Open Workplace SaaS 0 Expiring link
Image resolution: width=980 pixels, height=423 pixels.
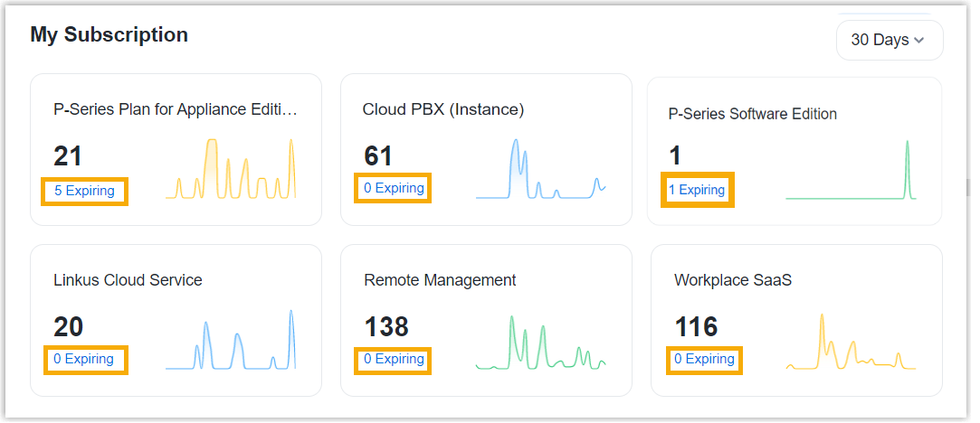[x=704, y=359]
